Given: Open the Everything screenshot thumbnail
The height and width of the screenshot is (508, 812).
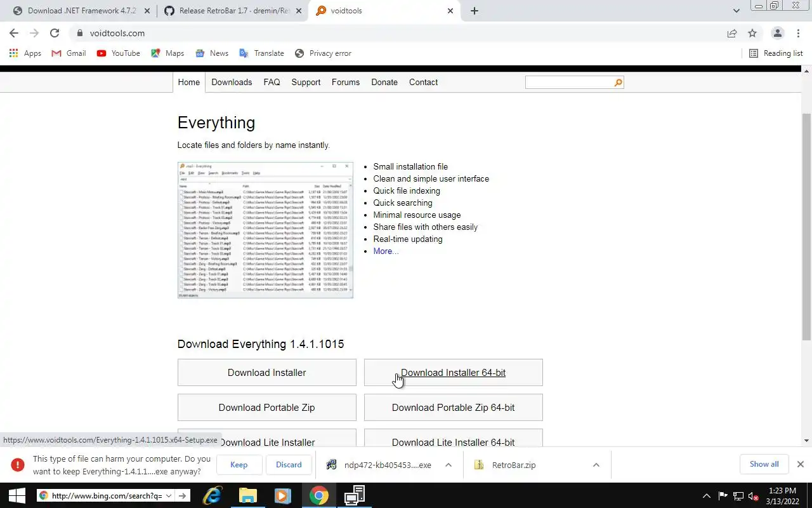Looking at the screenshot, I should pos(265,230).
